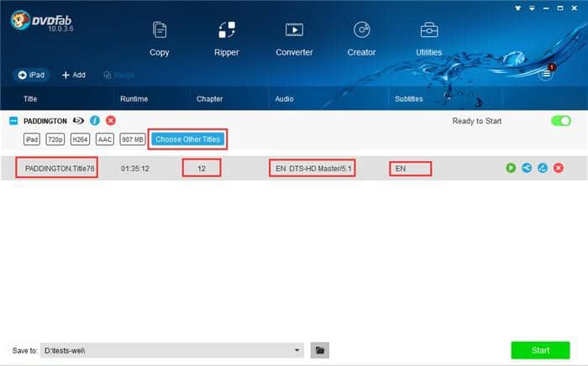Click the Add source button
Screen dimensions: 588x366
coord(74,75)
